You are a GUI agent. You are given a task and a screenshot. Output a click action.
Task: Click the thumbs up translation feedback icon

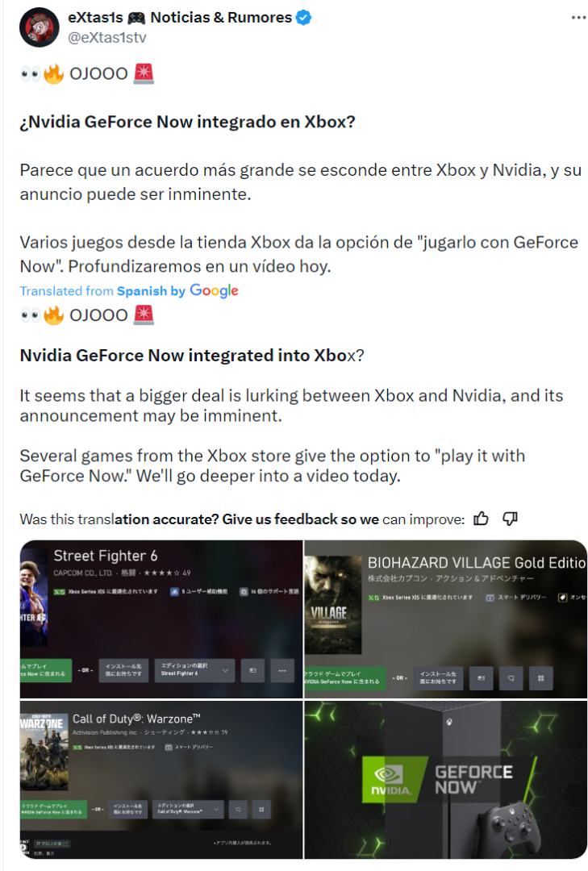[481, 519]
